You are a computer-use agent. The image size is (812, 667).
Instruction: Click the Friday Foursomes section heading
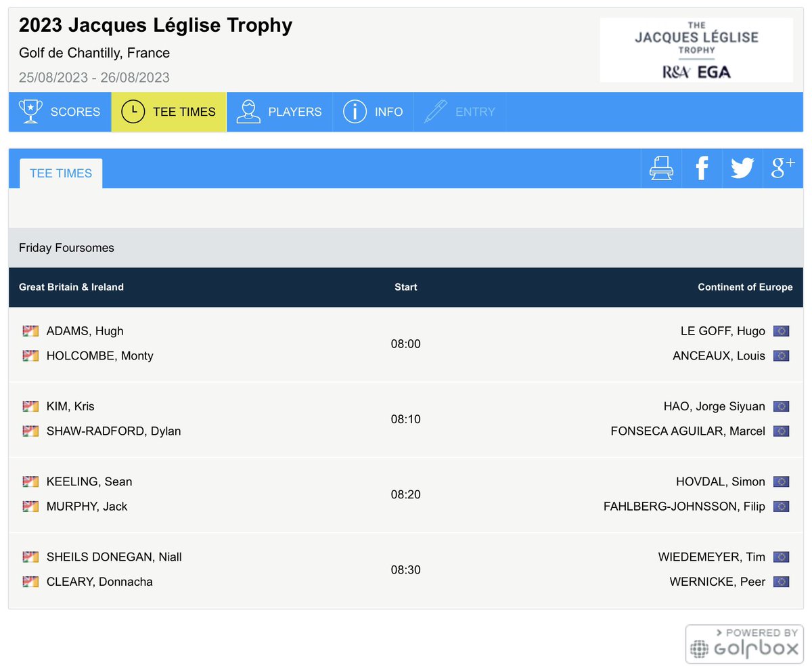click(66, 248)
